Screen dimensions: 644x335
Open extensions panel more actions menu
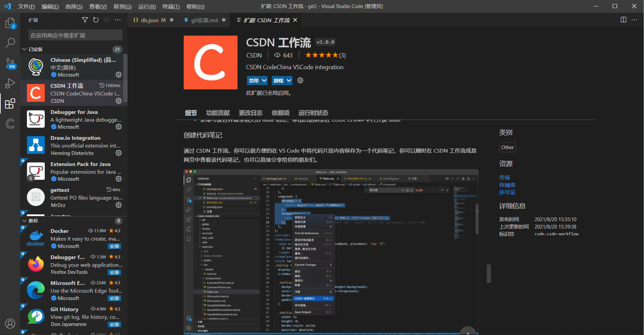coord(118,20)
